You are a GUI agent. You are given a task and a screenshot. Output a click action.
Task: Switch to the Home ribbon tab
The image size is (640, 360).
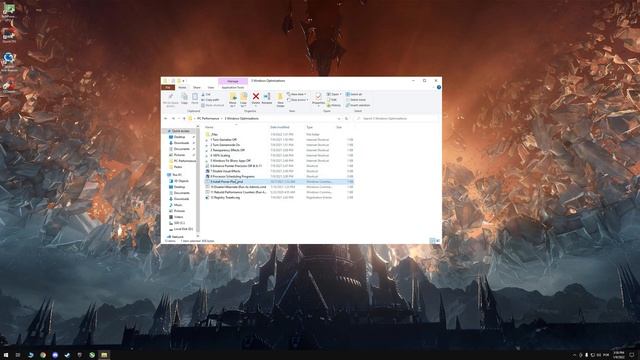182,87
